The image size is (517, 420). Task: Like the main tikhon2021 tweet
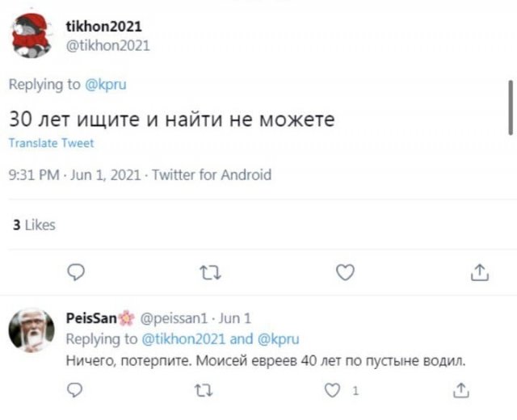[x=345, y=273]
